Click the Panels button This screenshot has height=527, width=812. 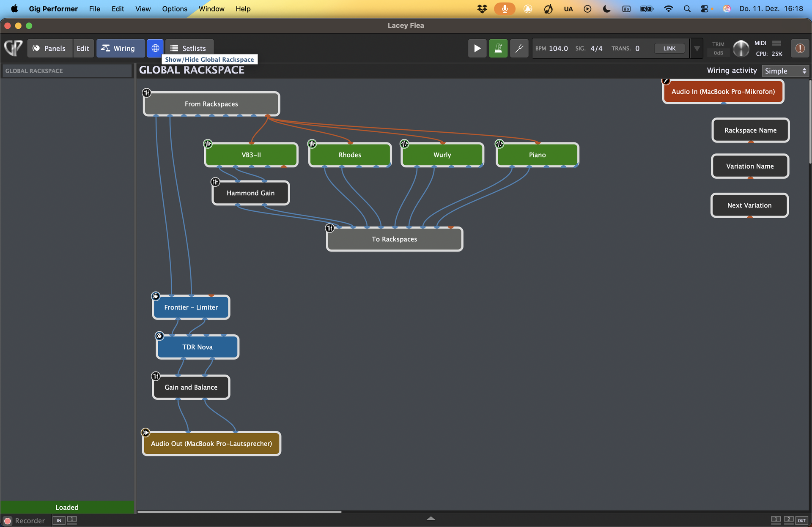(x=49, y=48)
